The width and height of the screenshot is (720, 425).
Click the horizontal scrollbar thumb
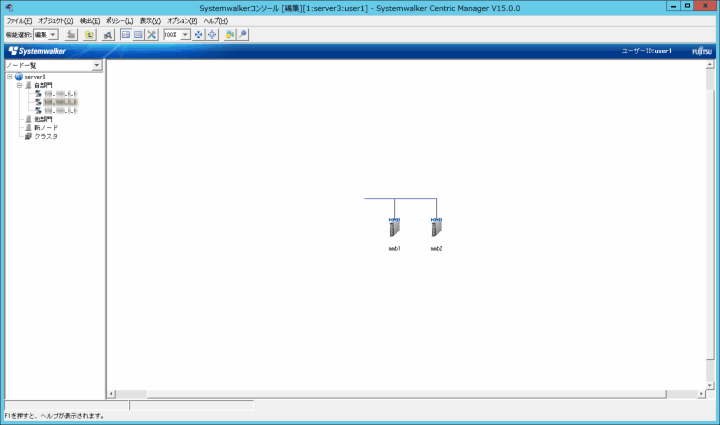tap(406, 394)
